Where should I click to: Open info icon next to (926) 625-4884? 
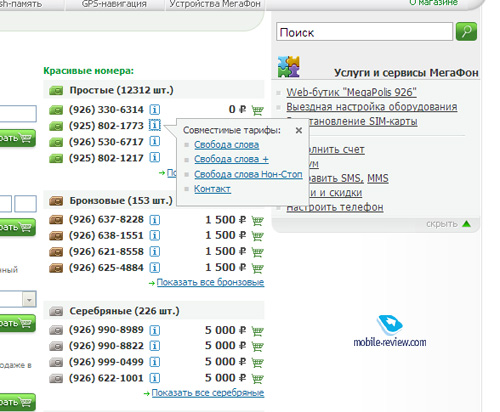155,267
